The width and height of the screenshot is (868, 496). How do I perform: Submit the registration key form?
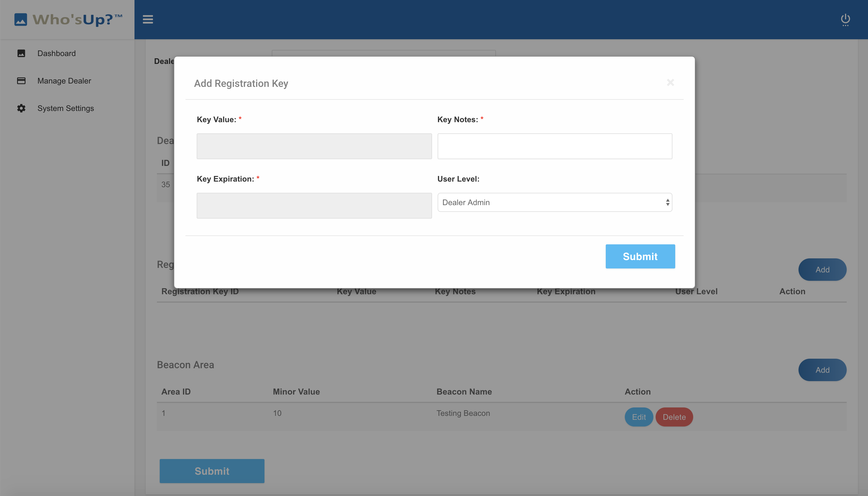640,256
